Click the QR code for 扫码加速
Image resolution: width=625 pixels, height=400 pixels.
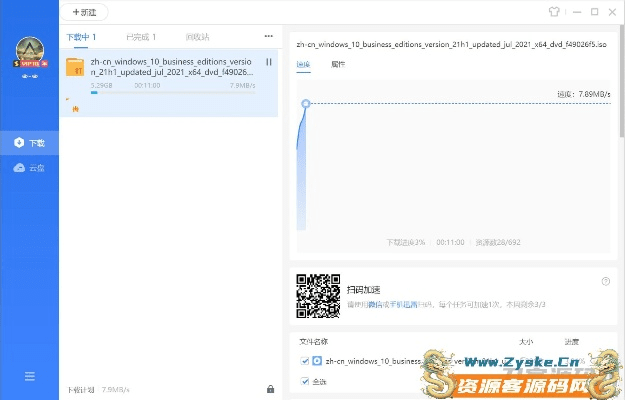(x=318, y=296)
